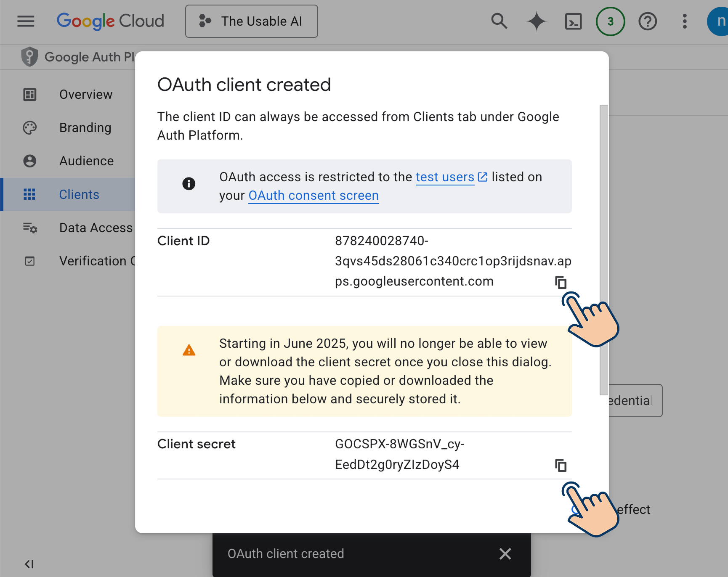Click the Google Auth Platform shield icon
728x577 pixels.
(29, 57)
